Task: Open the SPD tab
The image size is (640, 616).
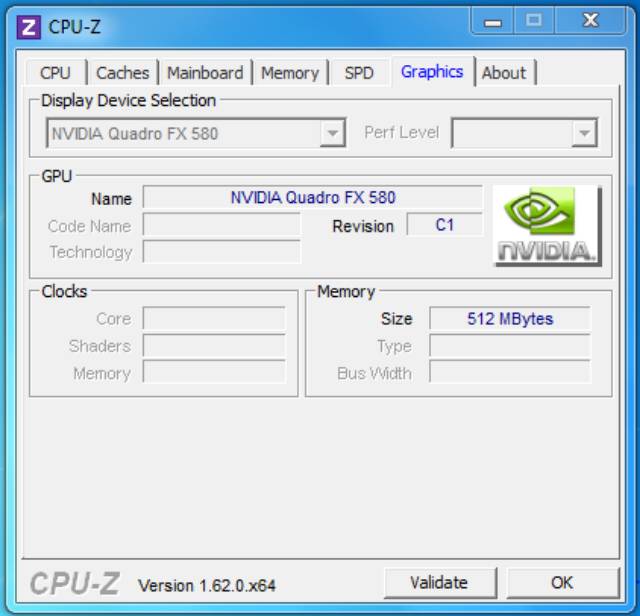Action: (x=359, y=73)
